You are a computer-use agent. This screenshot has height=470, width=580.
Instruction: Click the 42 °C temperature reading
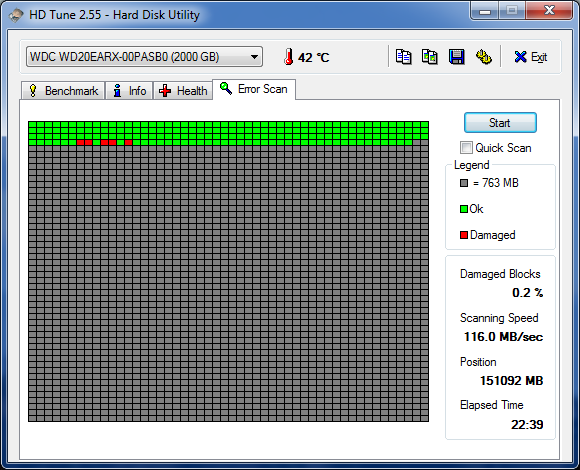(x=314, y=58)
